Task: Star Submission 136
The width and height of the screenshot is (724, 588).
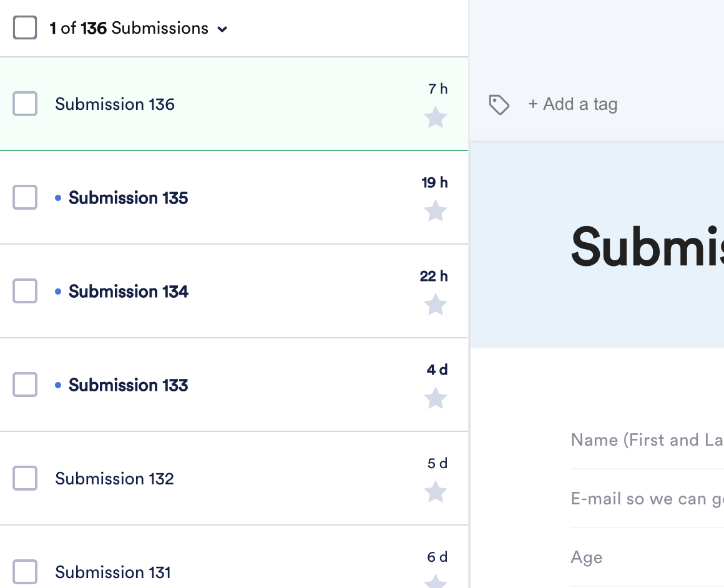Action: (436, 117)
